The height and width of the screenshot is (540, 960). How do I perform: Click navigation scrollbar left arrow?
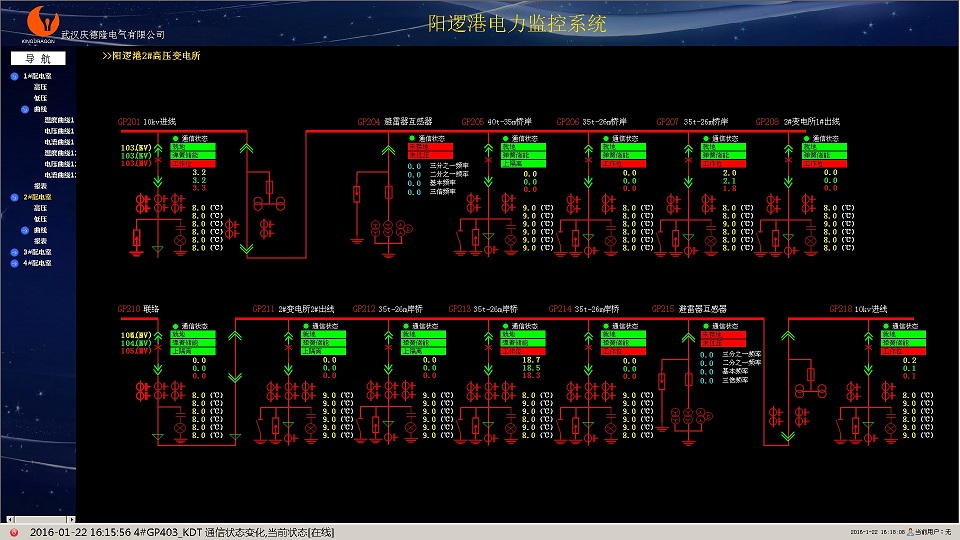9,519
